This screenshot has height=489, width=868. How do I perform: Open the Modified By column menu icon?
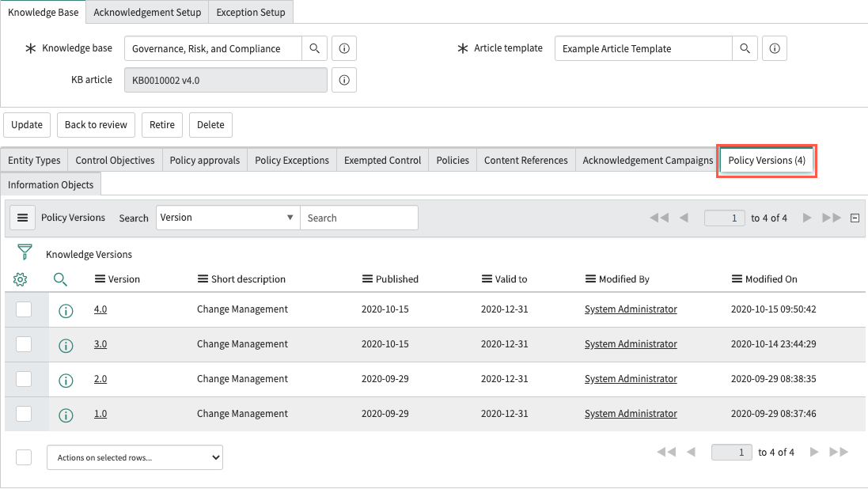(590, 279)
